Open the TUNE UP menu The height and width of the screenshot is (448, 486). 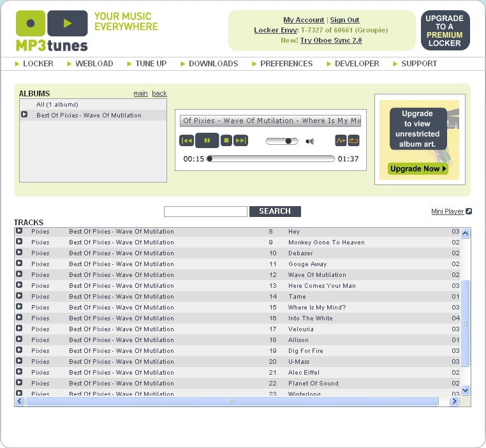pos(151,64)
